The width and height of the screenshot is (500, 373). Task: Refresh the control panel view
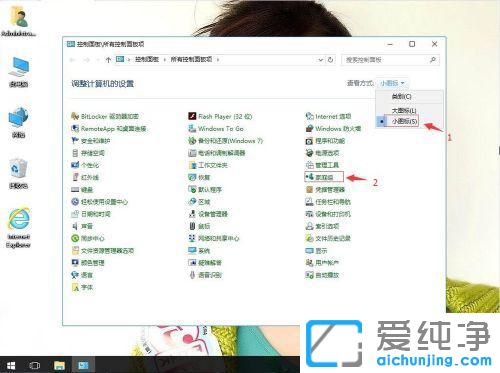tap(330, 60)
